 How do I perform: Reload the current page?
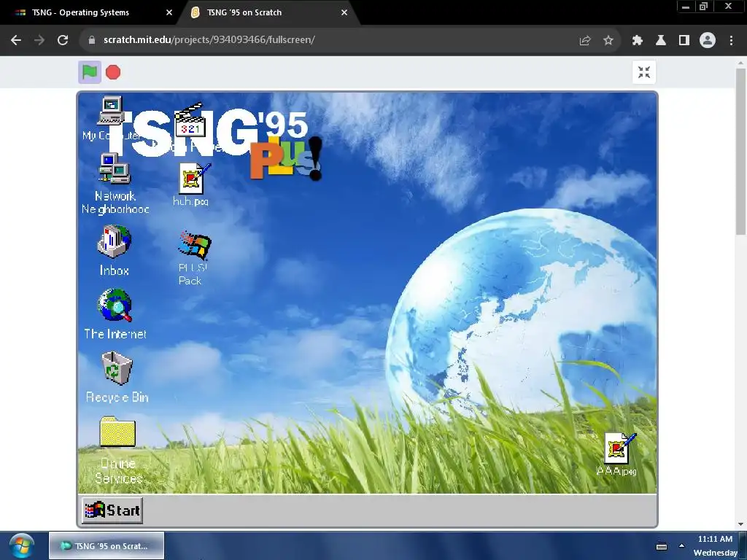[x=63, y=40]
